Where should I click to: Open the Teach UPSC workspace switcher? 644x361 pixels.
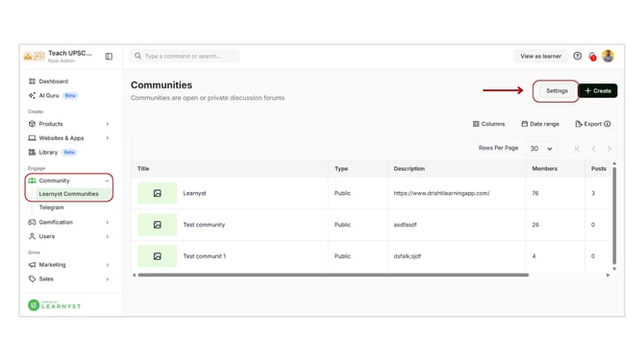coord(59,57)
